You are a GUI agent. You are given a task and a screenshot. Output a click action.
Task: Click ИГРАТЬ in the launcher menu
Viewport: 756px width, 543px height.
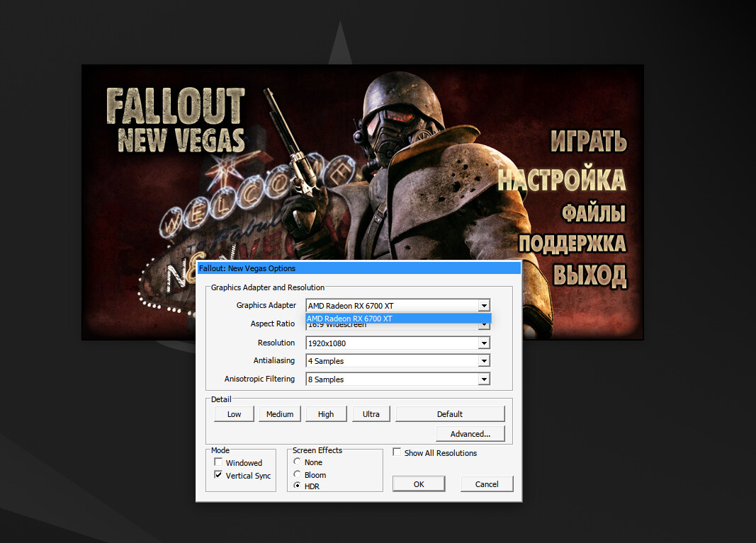pos(588,142)
